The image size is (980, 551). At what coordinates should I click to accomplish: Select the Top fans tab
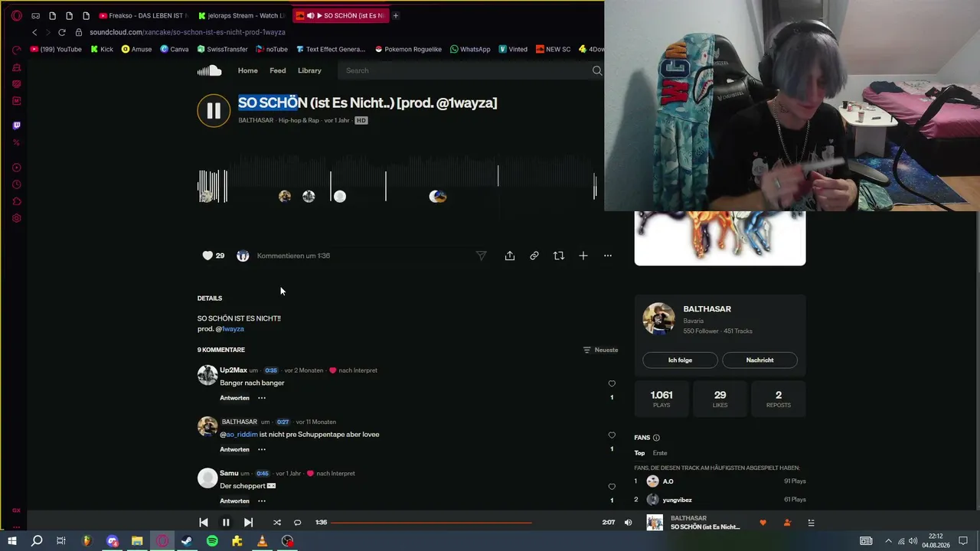click(639, 453)
